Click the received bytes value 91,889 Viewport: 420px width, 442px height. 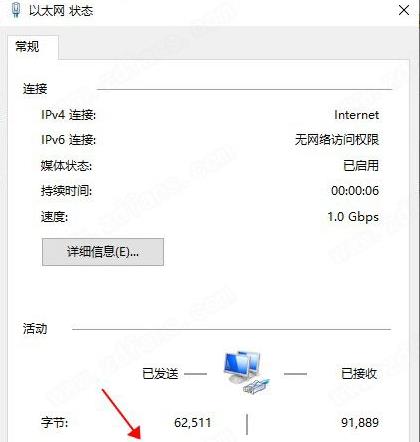360,423
